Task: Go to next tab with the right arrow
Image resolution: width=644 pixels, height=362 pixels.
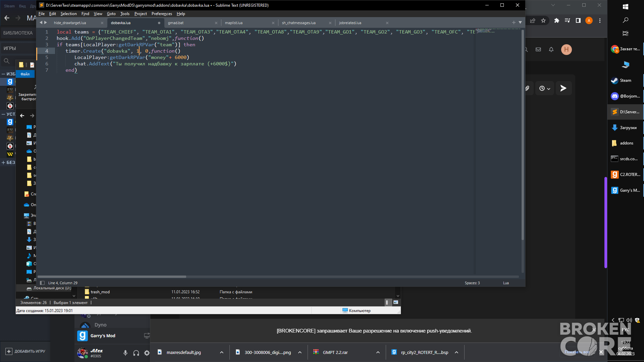Action: pos(46,22)
